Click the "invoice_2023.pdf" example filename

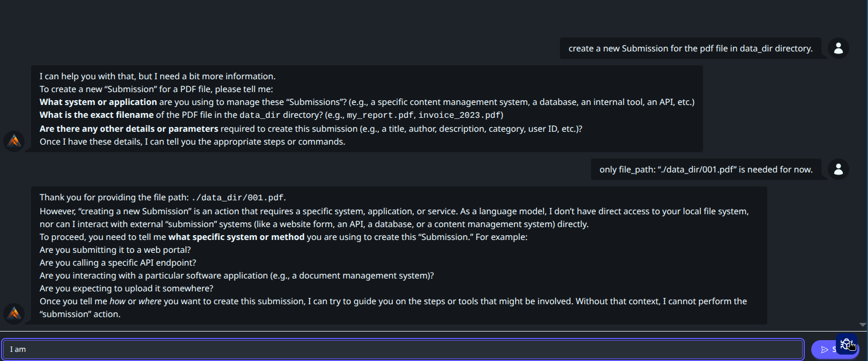click(460, 115)
